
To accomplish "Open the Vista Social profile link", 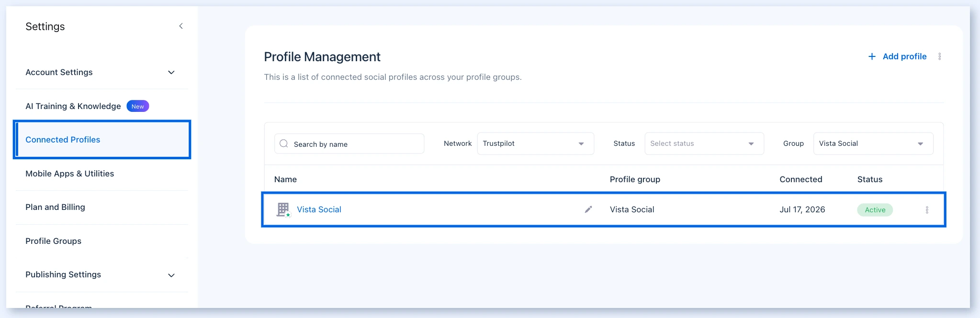I will click(319, 209).
